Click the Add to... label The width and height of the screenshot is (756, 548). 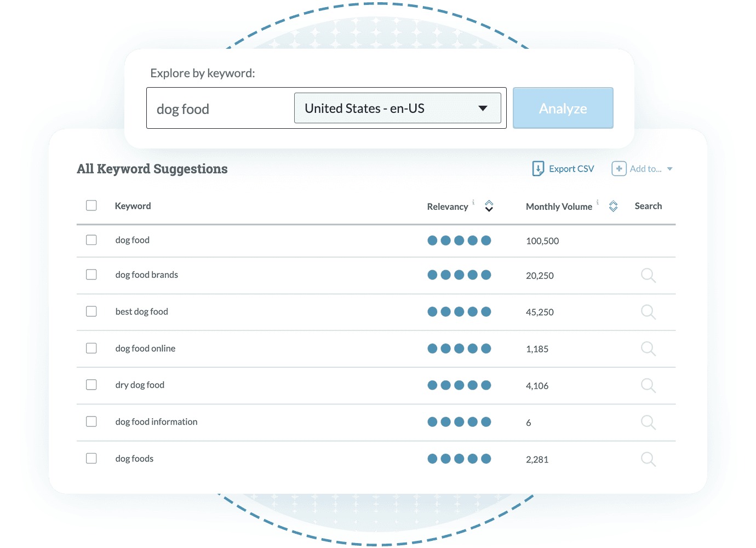[x=646, y=169]
